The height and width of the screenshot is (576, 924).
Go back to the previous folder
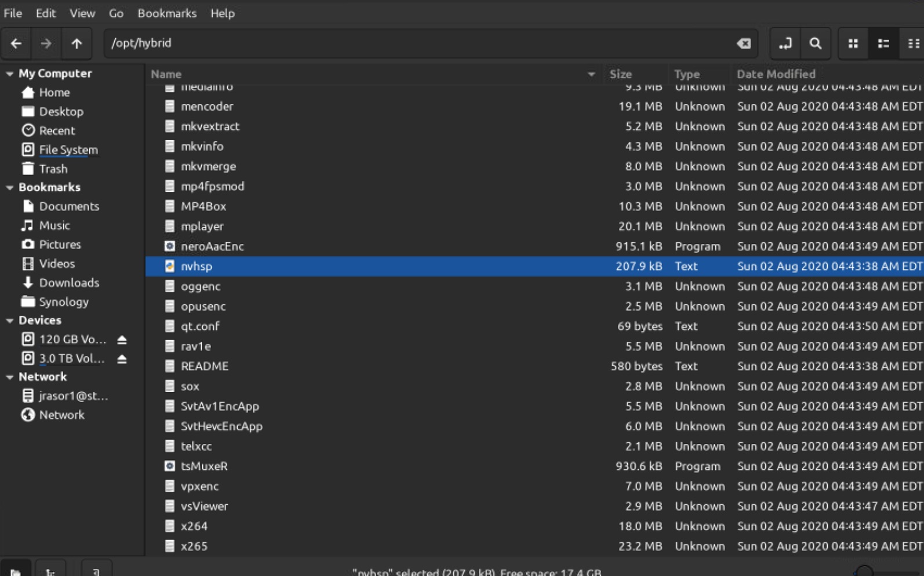click(x=16, y=43)
